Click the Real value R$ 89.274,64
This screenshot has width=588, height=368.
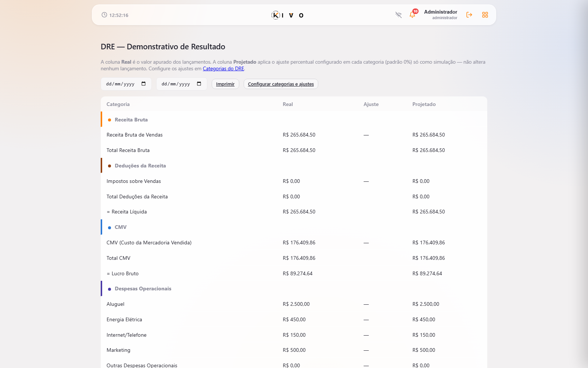click(298, 273)
